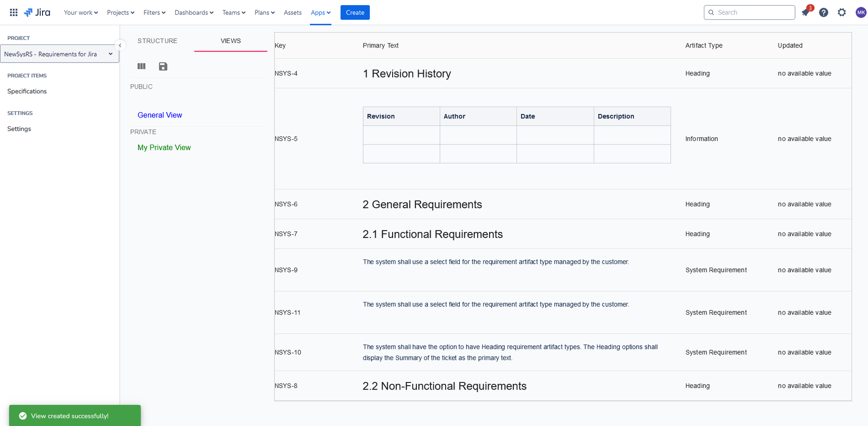Viewport: 868px width, 426px height.
Task: Open the NewSysRS project selector dropdown
Action: tap(59, 54)
